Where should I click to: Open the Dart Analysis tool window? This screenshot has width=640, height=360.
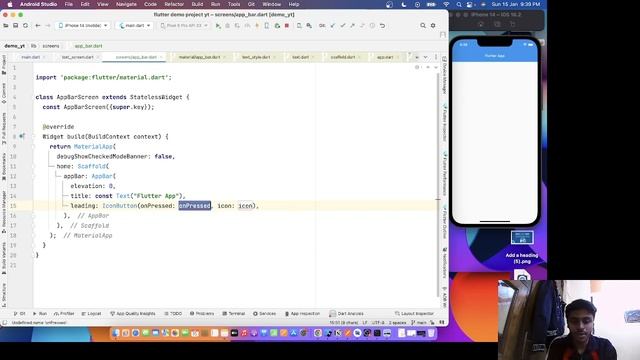coord(346,313)
